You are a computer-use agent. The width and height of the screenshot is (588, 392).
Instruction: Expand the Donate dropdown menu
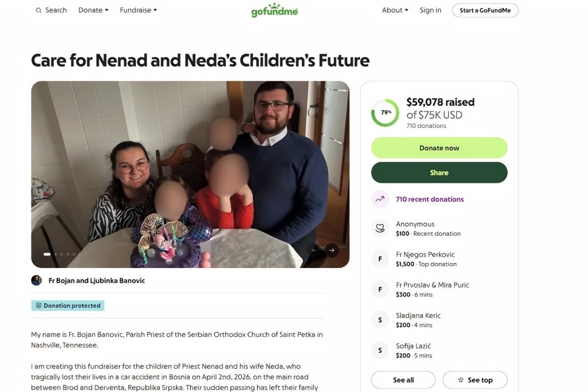click(93, 10)
